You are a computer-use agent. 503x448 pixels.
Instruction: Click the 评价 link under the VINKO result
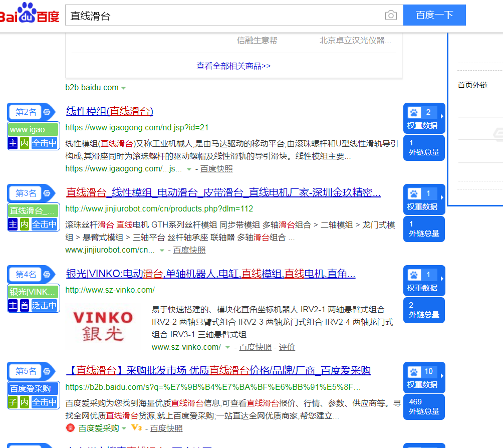287,347
